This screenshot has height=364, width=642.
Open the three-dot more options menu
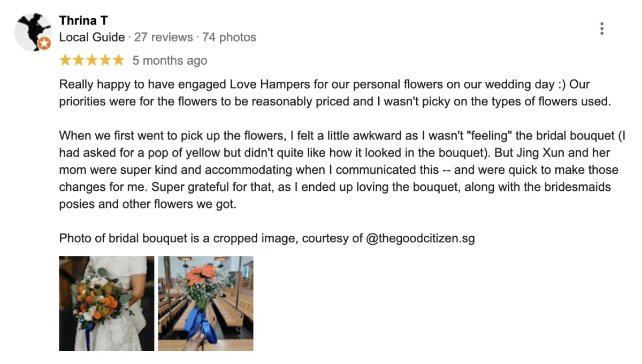click(x=602, y=29)
